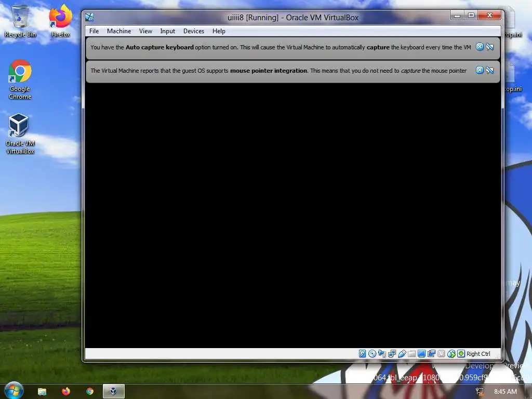Click the mouse integration status icon

pyautogui.click(x=451, y=353)
